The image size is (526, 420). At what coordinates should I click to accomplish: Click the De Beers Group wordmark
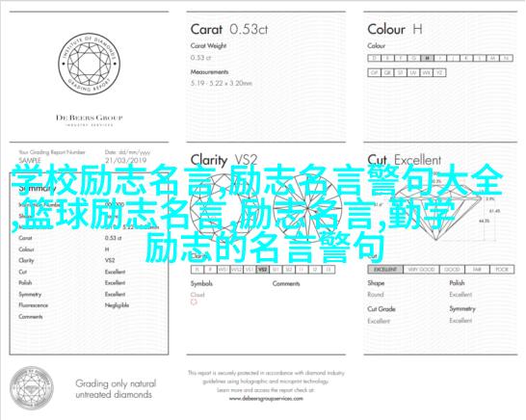[90, 118]
